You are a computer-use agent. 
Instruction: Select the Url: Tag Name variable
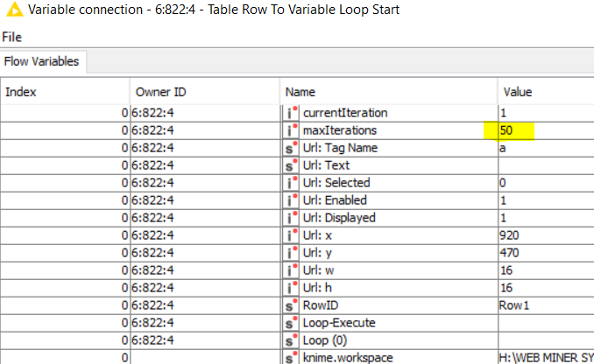[x=340, y=148]
